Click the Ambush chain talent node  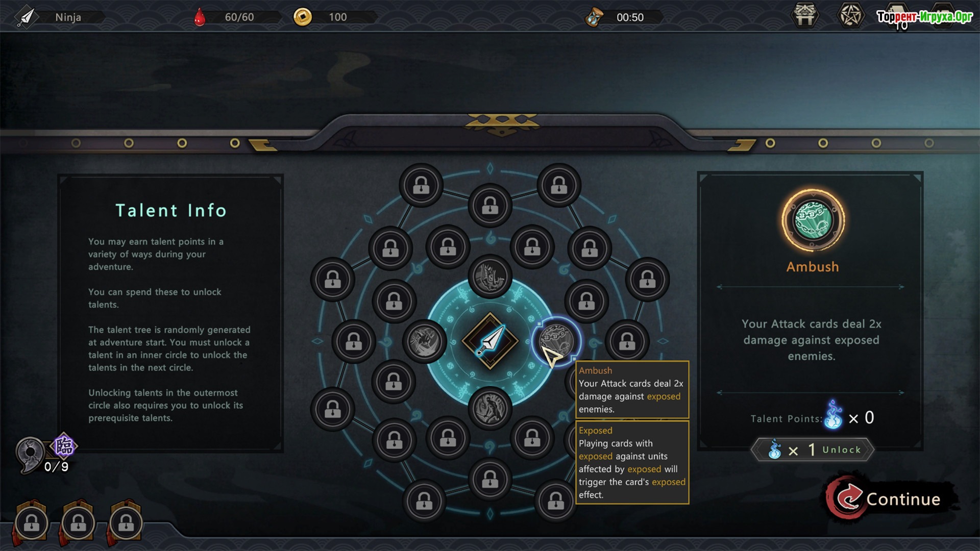[x=556, y=340]
